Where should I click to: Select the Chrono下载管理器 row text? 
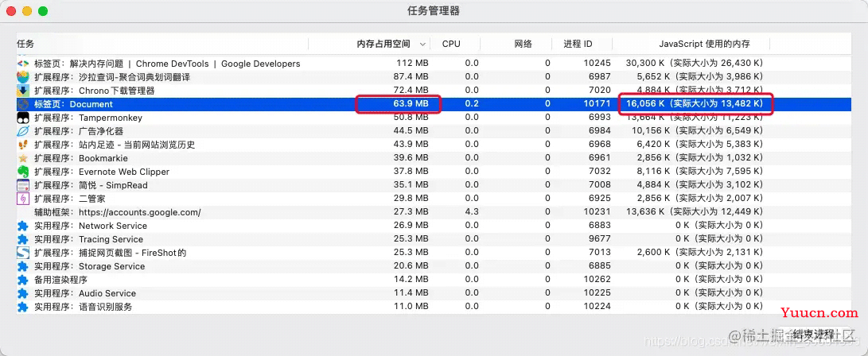[95, 90]
